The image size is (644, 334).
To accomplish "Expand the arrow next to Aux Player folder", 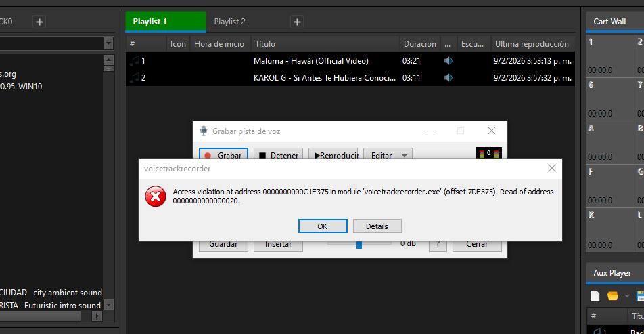I will point(626,296).
